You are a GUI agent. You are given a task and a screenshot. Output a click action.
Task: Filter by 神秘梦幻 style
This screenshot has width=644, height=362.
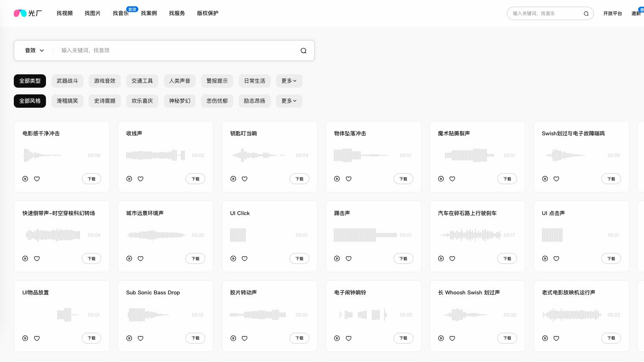point(180,101)
